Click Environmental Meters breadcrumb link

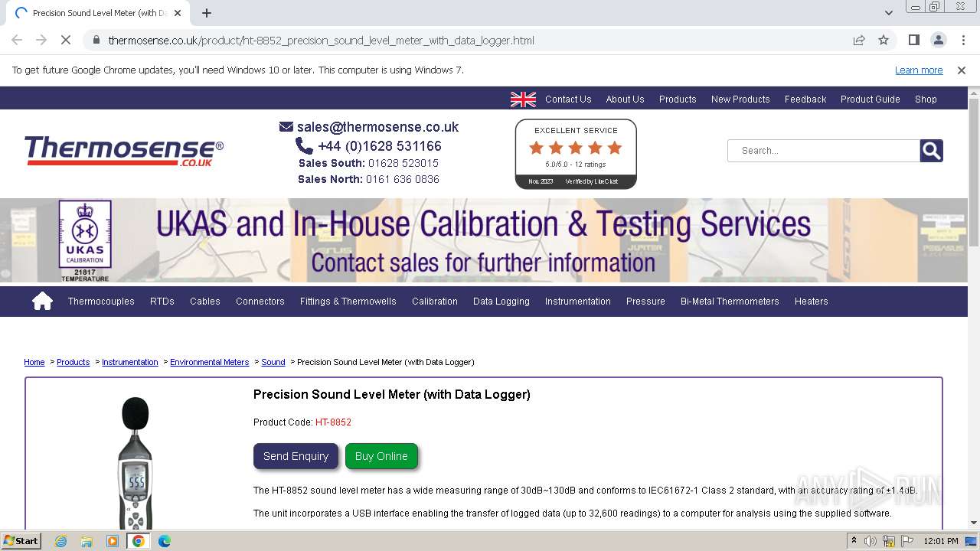click(209, 363)
